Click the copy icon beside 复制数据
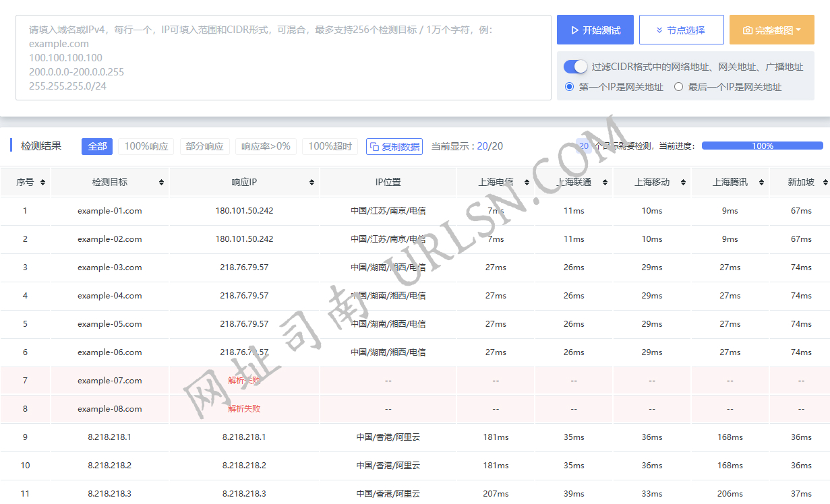This screenshot has width=830, height=504. point(375,146)
